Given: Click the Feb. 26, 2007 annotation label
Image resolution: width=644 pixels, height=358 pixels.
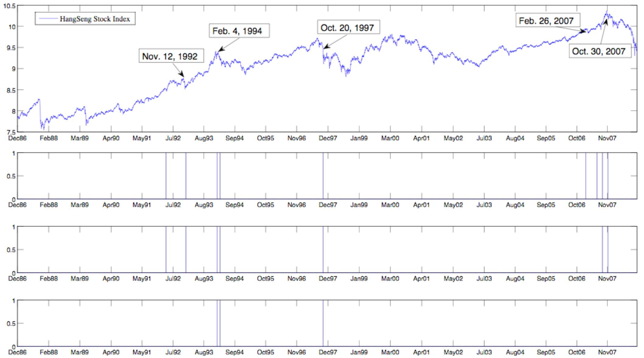Looking at the screenshot, I should (547, 20).
